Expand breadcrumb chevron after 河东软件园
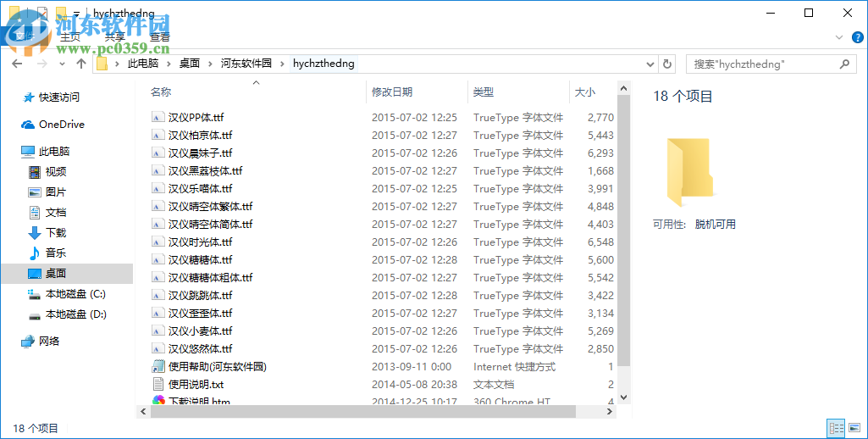Image resolution: width=868 pixels, height=439 pixels. (x=282, y=64)
